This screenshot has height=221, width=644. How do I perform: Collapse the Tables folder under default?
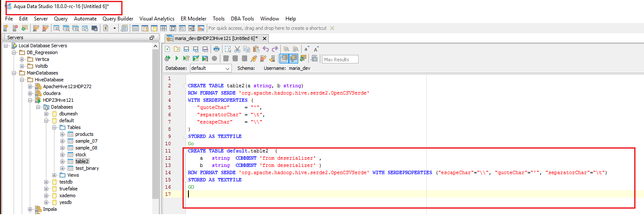[x=54, y=127]
